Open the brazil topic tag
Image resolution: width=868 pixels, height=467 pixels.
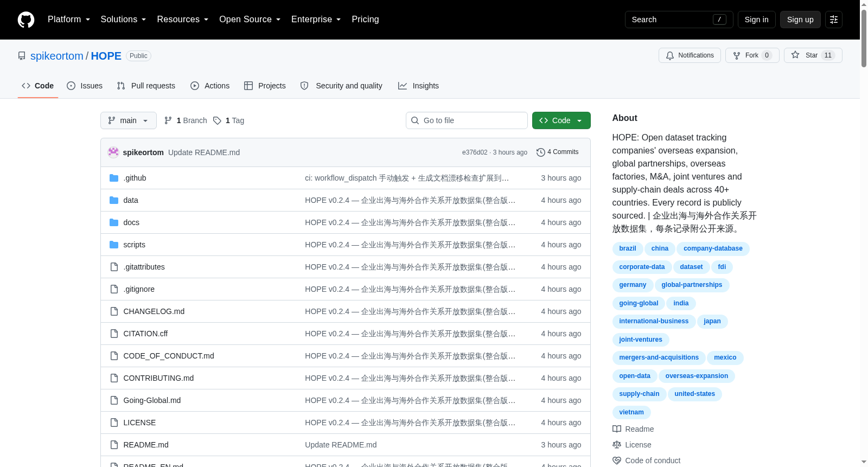pos(628,249)
